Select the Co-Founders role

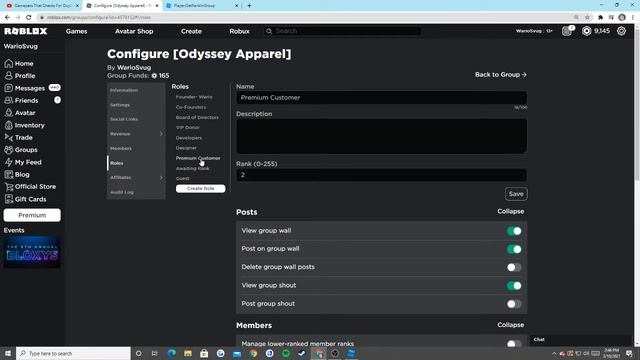[191, 107]
